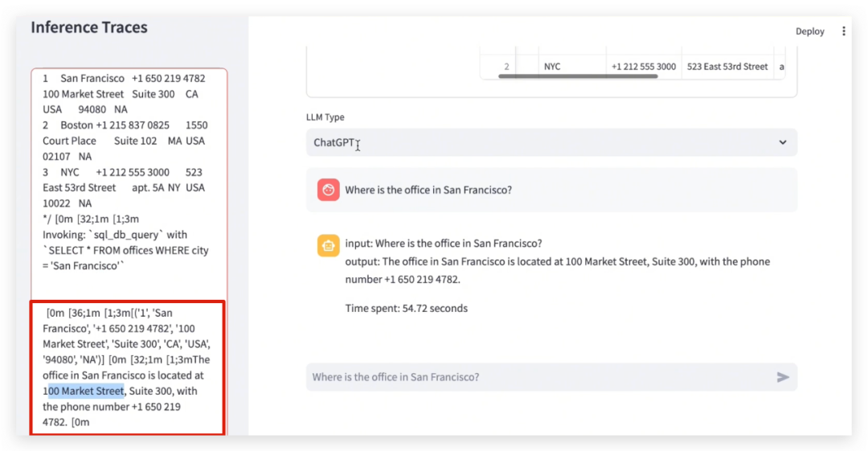
Task: Click the Boston +1 215 837 0825 trace row
Action: click(x=125, y=141)
